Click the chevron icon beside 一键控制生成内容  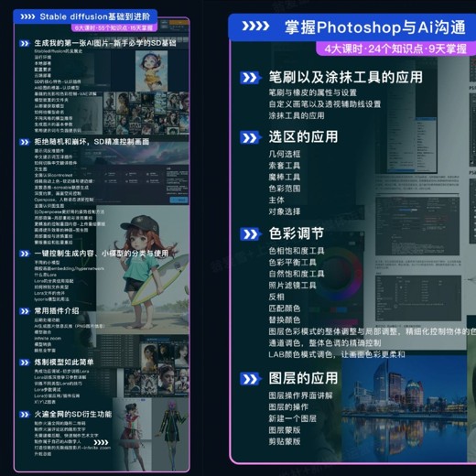click(25, 254)
